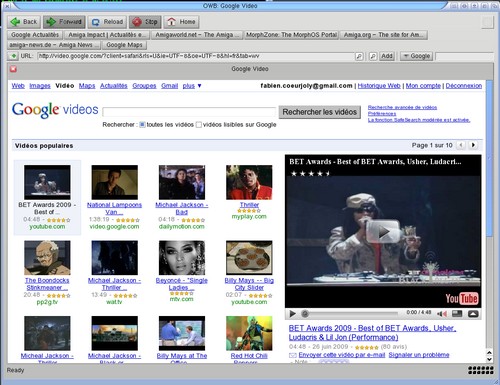Switch to the Google Maps tab
This screenshot has height=385, width=500.
click(124, 45)
